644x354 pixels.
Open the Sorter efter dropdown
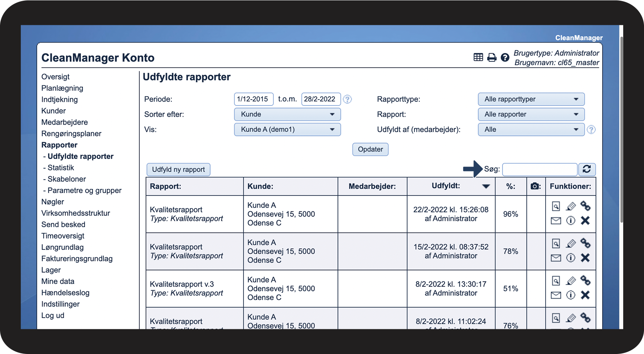[x=287, y=114]
